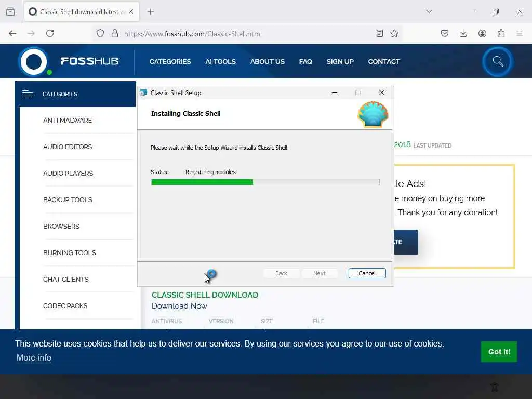The image size is (532, 399).
Task: Click the ANTIVIRUS column header
Action: 167,321
